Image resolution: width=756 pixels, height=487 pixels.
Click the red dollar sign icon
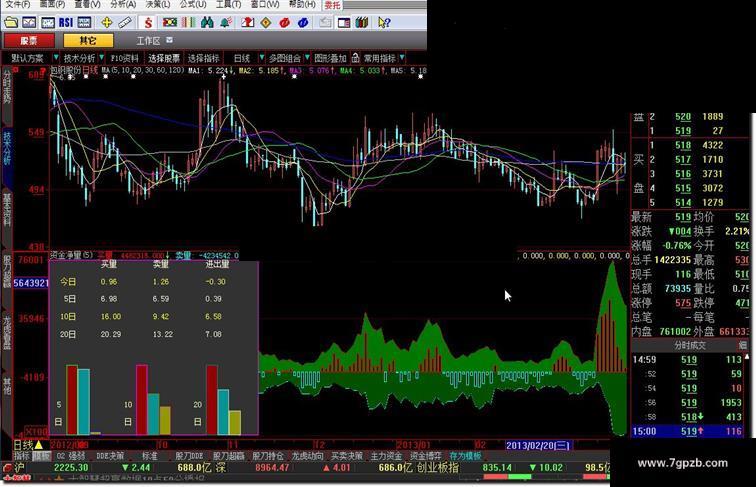coord(148,23)
